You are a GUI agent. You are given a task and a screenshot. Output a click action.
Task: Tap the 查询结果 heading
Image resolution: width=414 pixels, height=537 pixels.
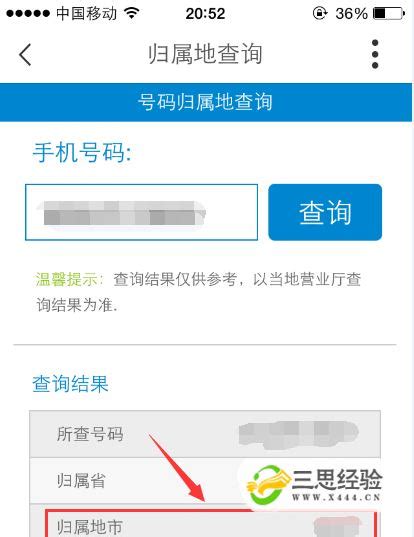coord(71,384)
